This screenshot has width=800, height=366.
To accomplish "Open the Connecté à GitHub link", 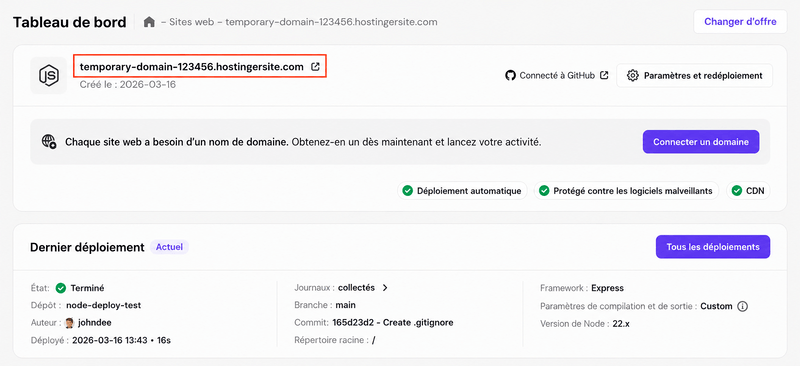I will click(x=557, y=76).
